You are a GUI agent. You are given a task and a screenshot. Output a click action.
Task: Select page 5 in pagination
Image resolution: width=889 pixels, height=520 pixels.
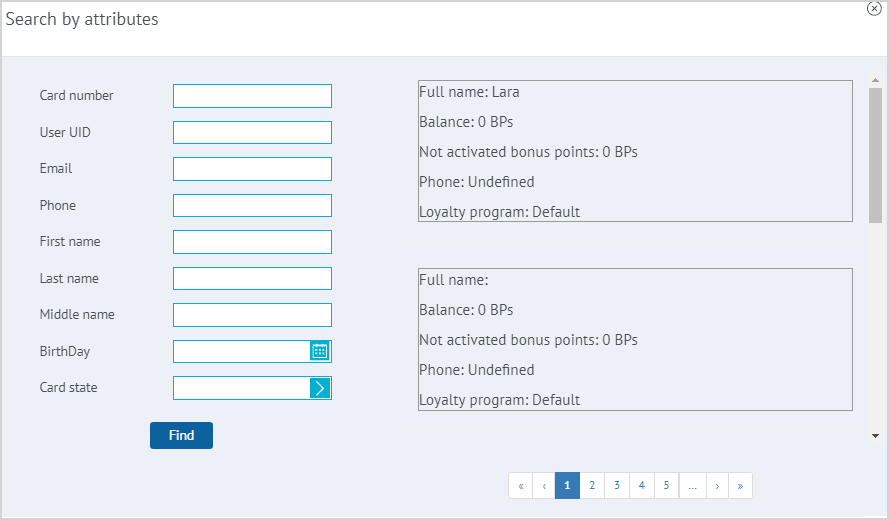tap(666, 486)
